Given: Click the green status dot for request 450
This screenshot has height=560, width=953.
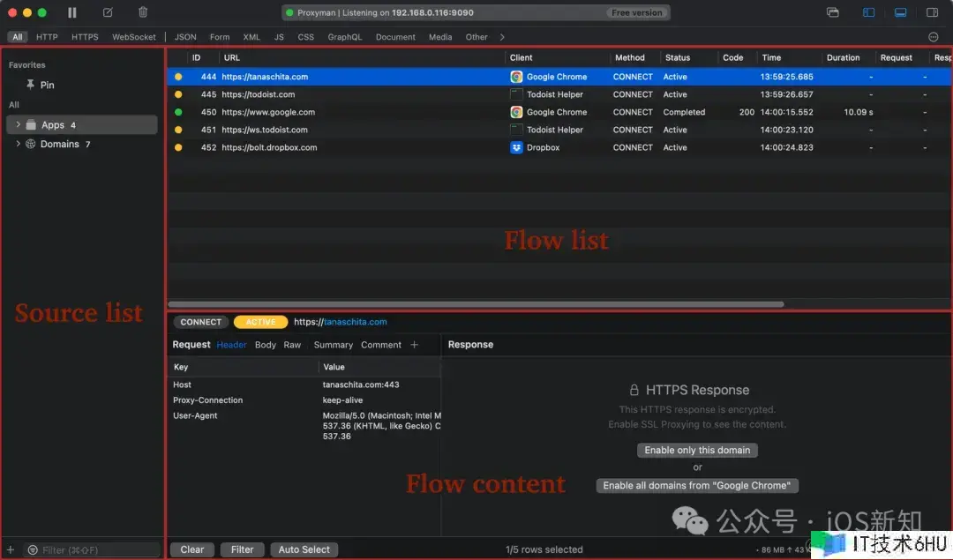Looking at the screenshot, I should [178, 112].
